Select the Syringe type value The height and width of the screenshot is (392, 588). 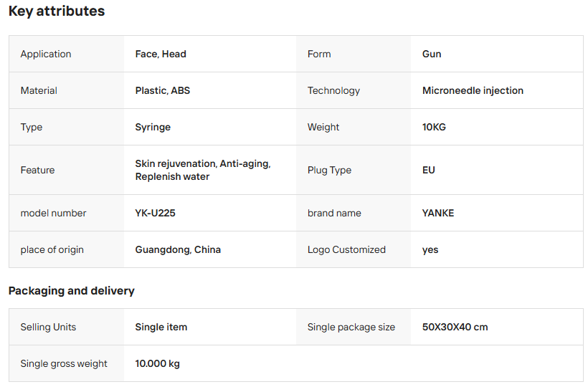[153, 128]
